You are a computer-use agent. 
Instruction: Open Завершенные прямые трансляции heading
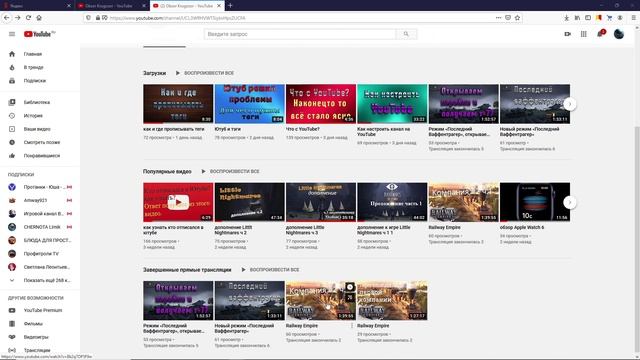coord(187,270)
